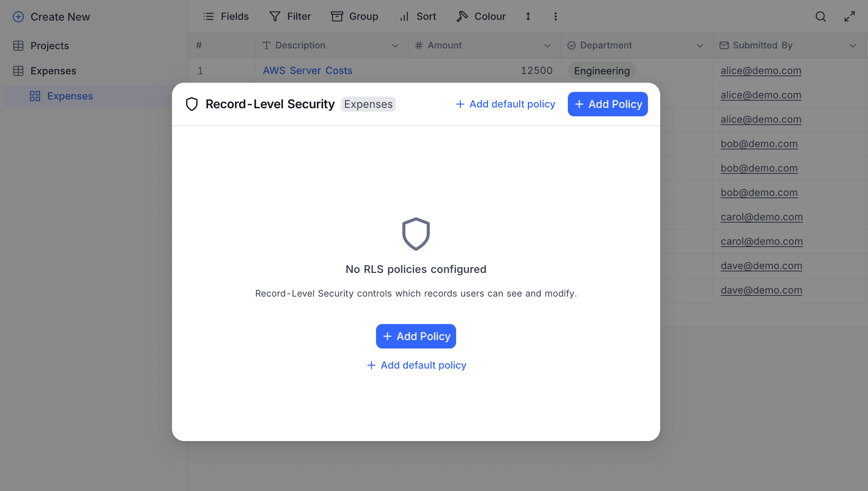Open the Fields toolbar menu

click(226, 16)
